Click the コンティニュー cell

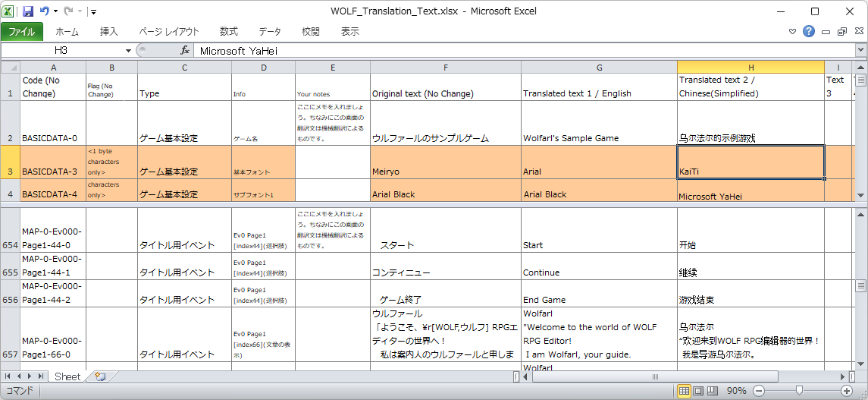pyautogui.click(x=446, y=266)
